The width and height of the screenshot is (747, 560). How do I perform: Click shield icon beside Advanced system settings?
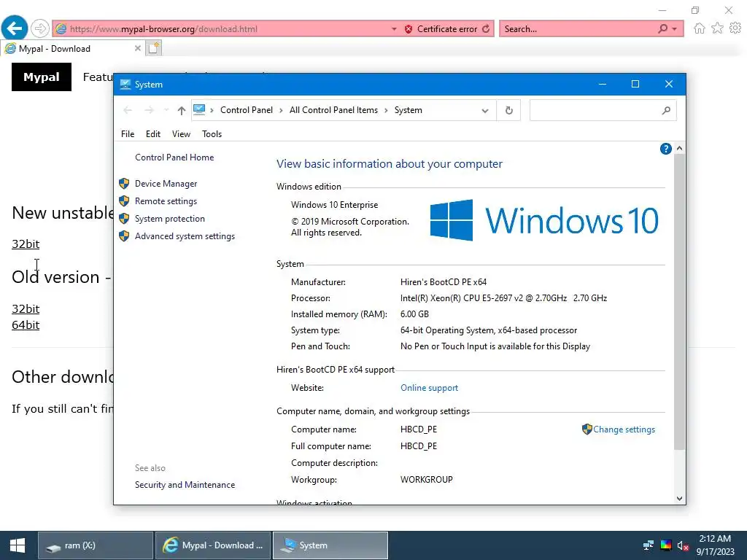point(124,236)
